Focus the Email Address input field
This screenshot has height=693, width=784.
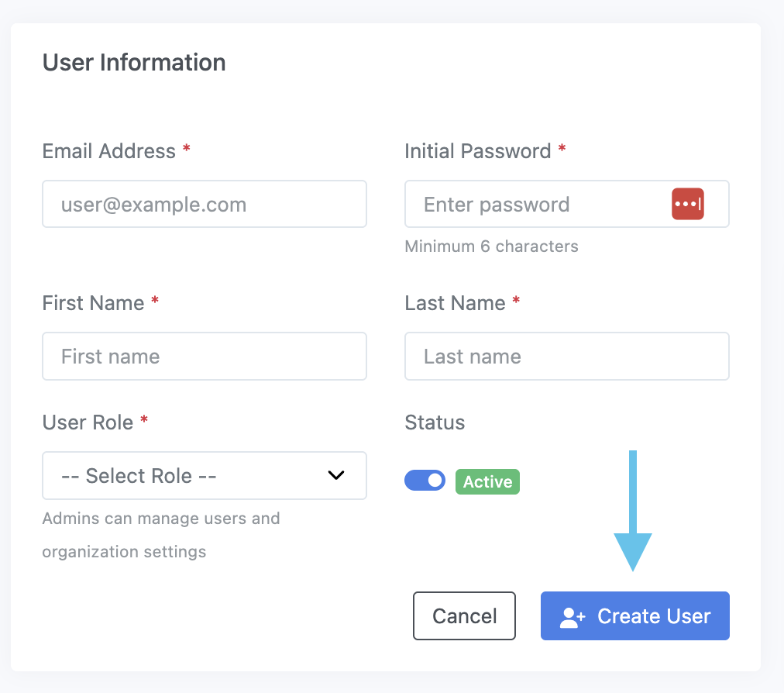click(x=205, y=204)
